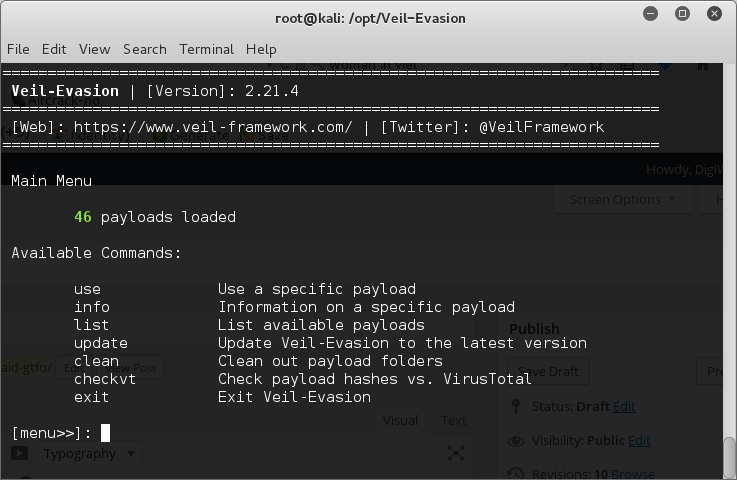Open the Search menu
This screenshot has width=737, height=480.
[145, 49]
